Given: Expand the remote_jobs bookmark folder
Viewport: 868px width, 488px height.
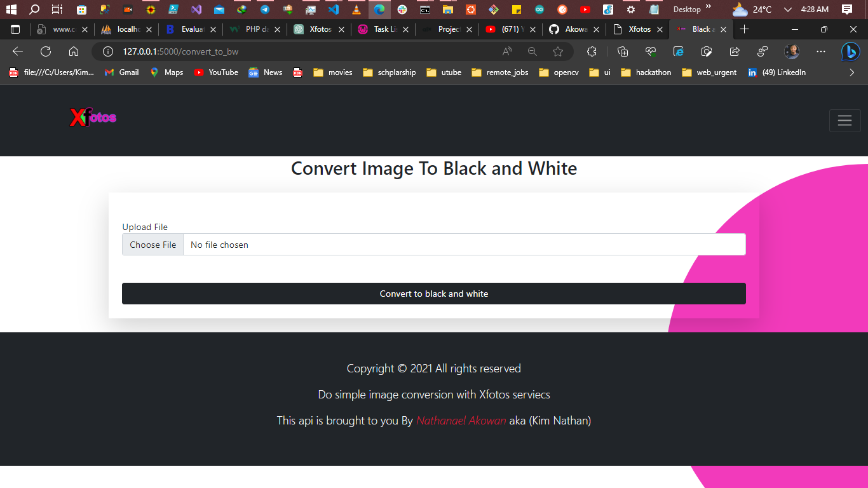Looking at the screenshot, I should 499,72.
